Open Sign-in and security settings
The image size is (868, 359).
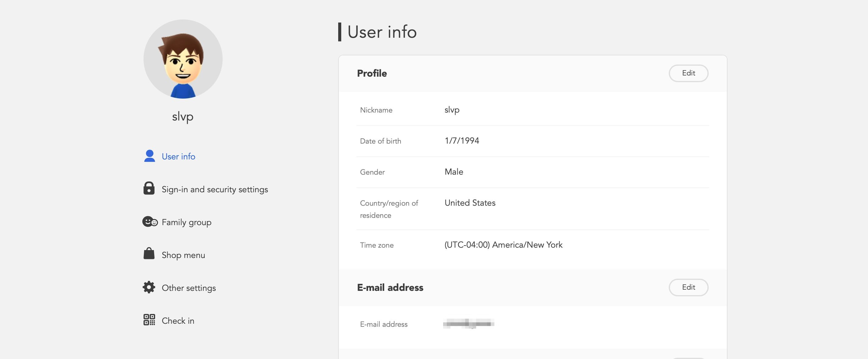215,190
